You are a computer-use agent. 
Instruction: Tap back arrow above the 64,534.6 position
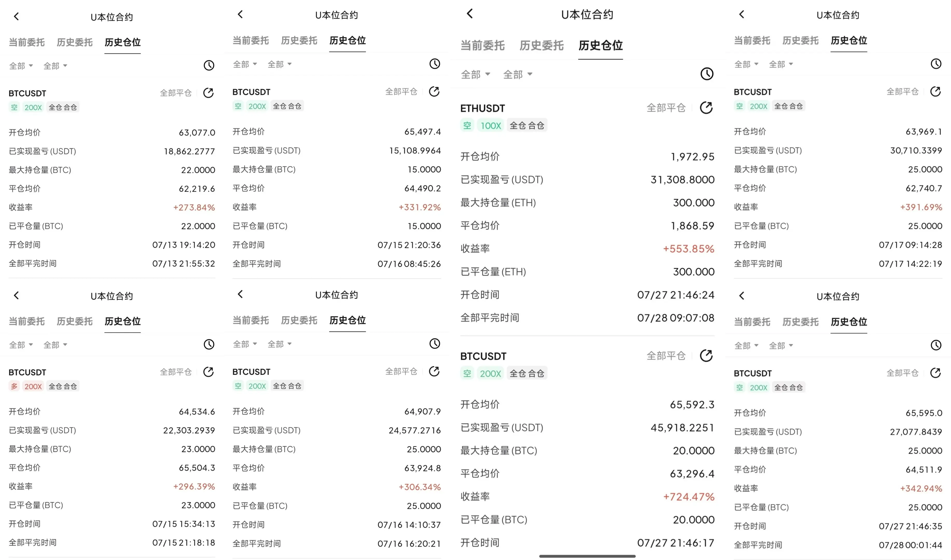16,295
